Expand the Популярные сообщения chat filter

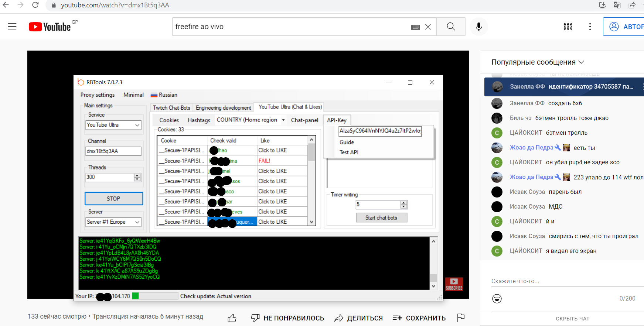click(538, 62)
